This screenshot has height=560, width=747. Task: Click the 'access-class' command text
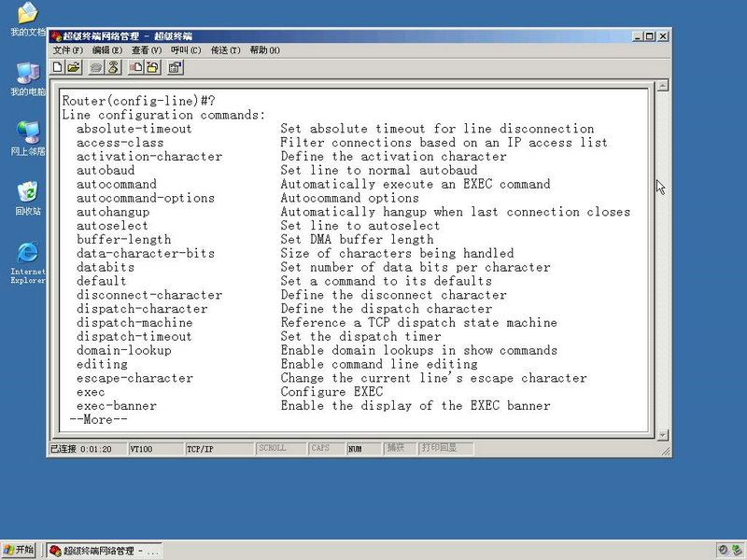click(120, 143)
